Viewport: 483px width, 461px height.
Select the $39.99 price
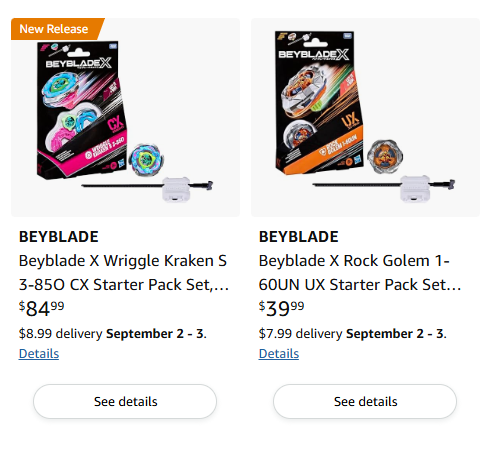[x=281, y=308]
